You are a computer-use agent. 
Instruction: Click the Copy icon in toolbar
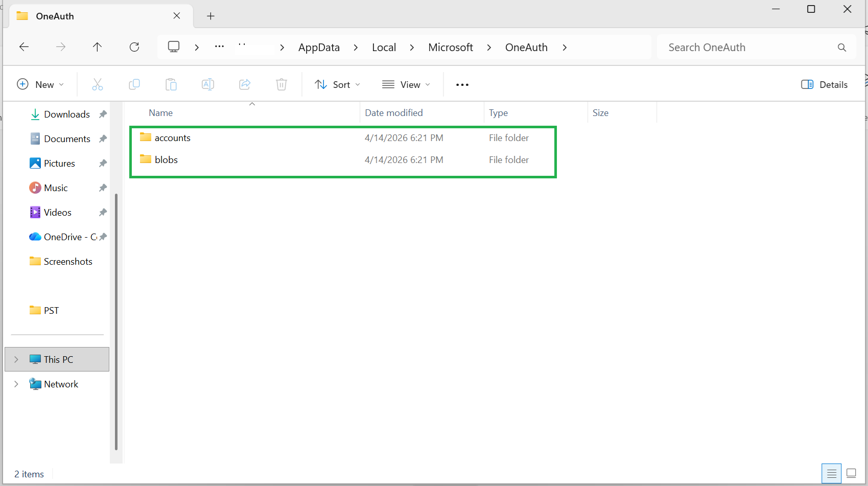(x=134, y=84)
